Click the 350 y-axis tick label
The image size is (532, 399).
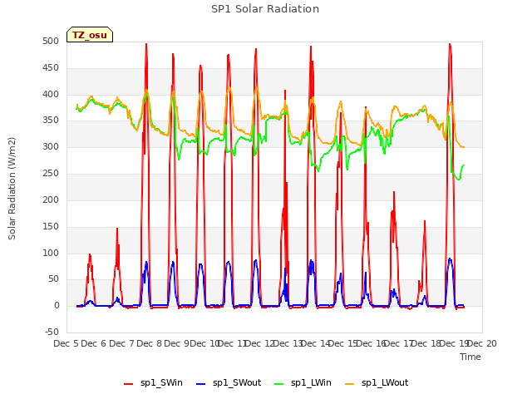coord(51,121)
